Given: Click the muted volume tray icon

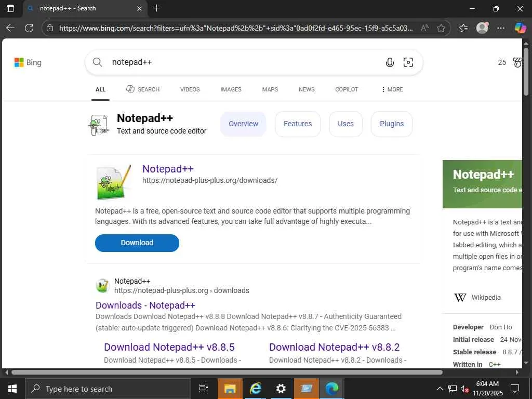Looking at the screenshot, I should click(x=464, y=389).
